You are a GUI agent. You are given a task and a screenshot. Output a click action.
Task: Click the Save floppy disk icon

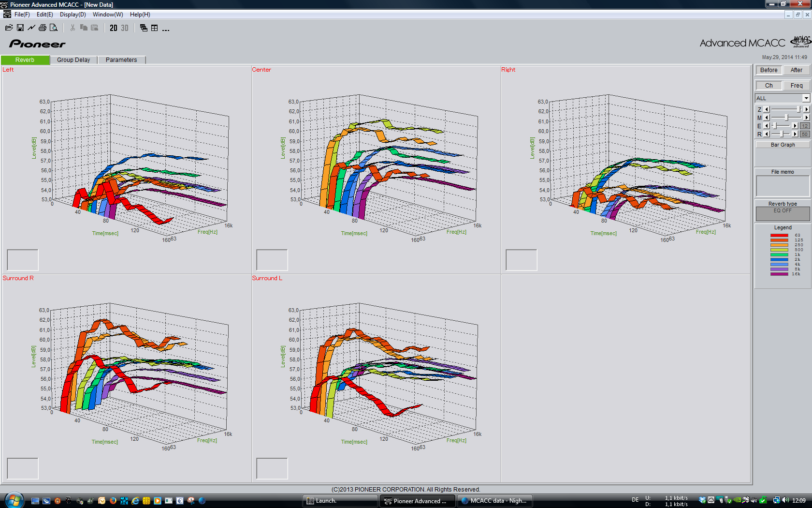pyautogui.click(x=20, y=28)
